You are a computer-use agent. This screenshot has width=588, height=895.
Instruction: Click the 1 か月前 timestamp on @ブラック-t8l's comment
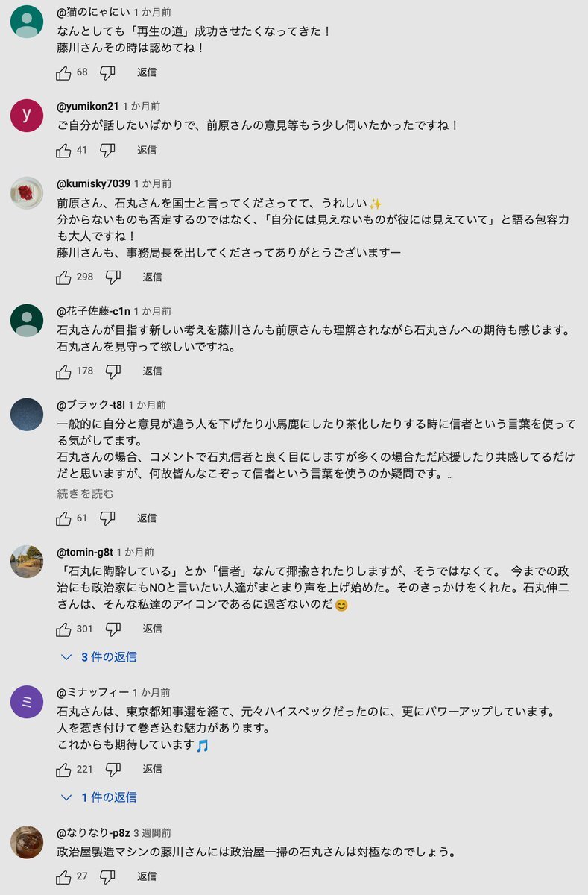[x=147, y=404]
